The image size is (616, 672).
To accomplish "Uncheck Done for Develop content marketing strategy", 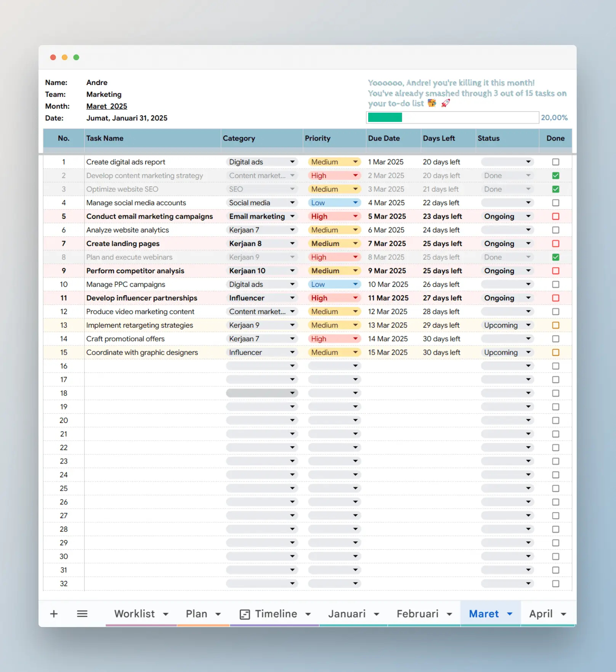I will [556, 176].
